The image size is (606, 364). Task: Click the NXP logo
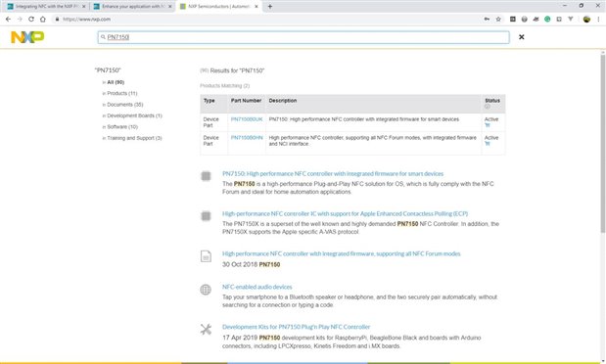click(27, 37)
